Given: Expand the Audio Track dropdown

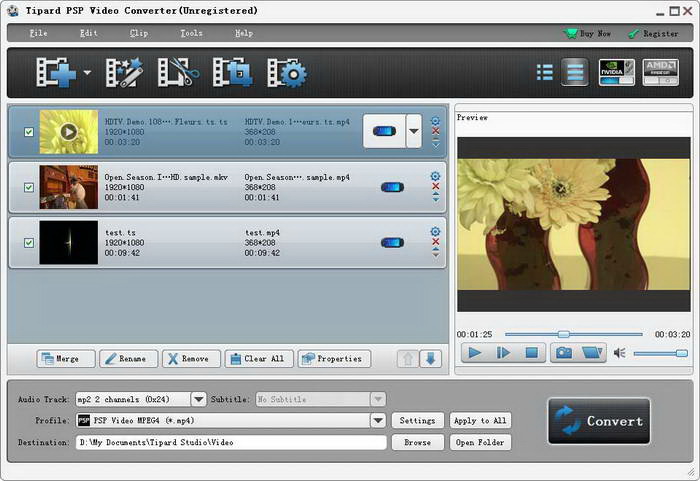Looking at the screenshot, I should pyautogui.click(x=199, y=399).
